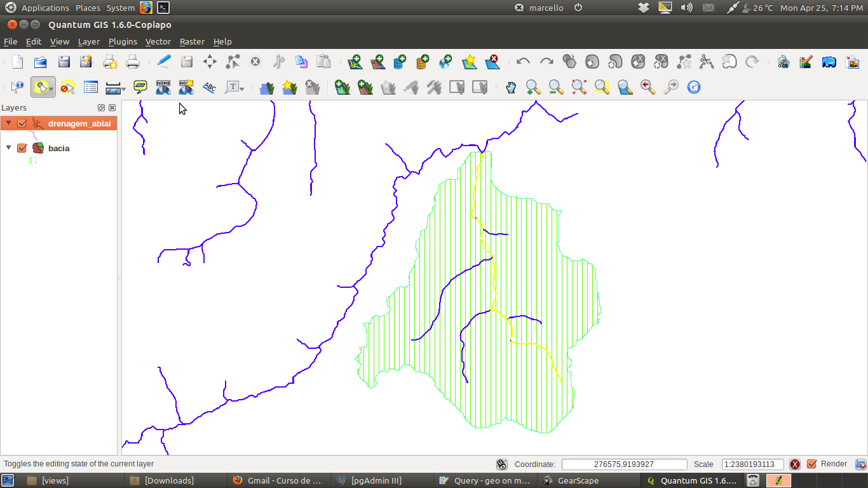The height and width of the screenshot is (488, 868).
Task: Hide the bacia layer using its checkbox
Action: click(x=22, y=148)
